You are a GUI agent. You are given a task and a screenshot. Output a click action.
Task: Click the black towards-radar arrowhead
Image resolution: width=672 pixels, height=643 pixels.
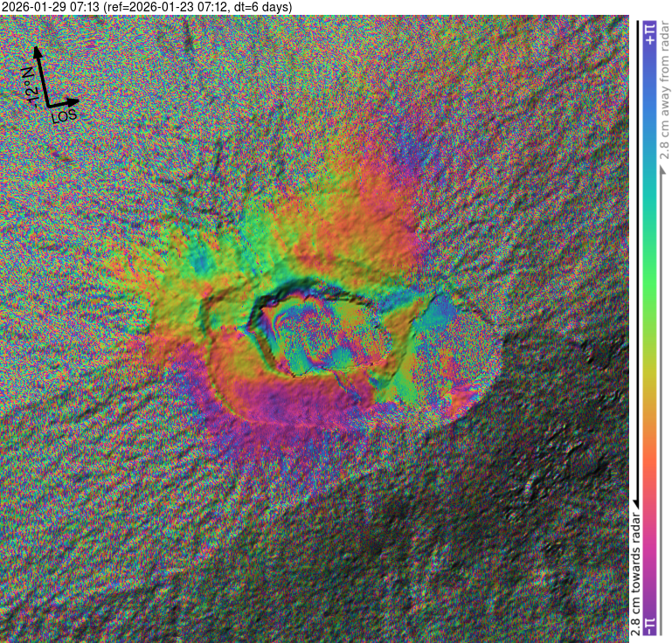coord(635,502)
